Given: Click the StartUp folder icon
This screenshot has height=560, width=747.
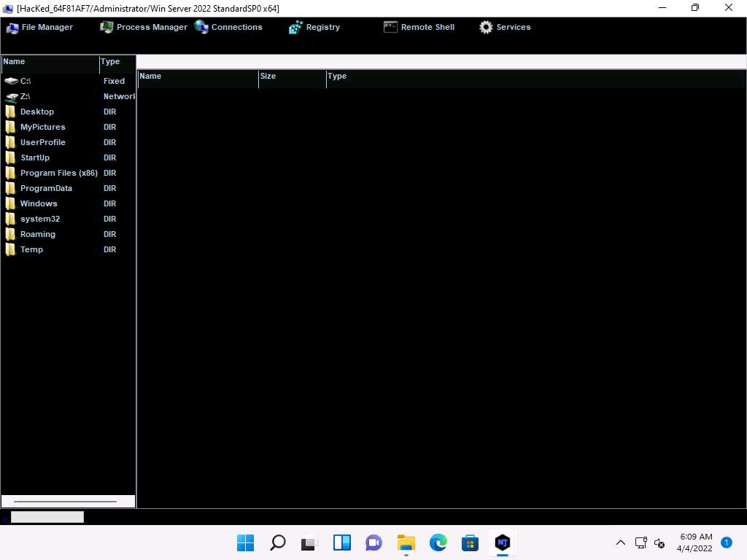Looking at the screenshot, I should pos(11,157).
